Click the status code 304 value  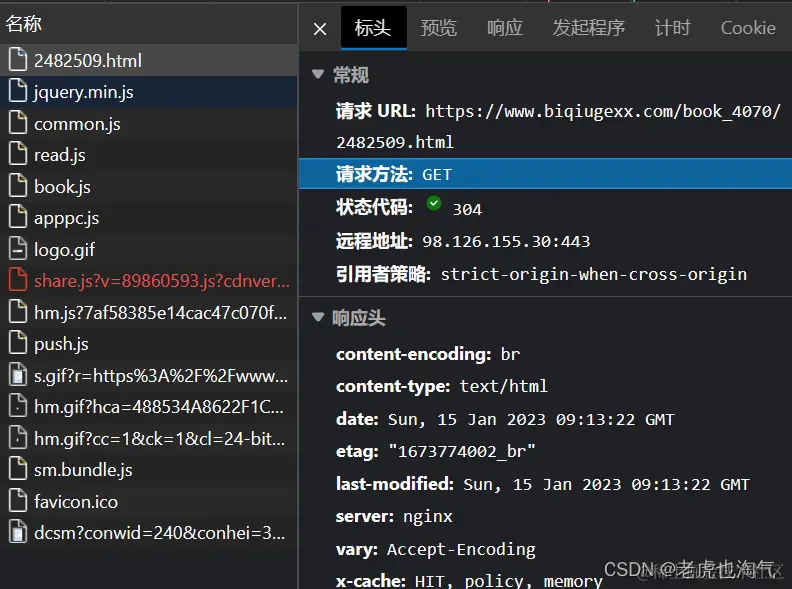[x=467, y=209]
